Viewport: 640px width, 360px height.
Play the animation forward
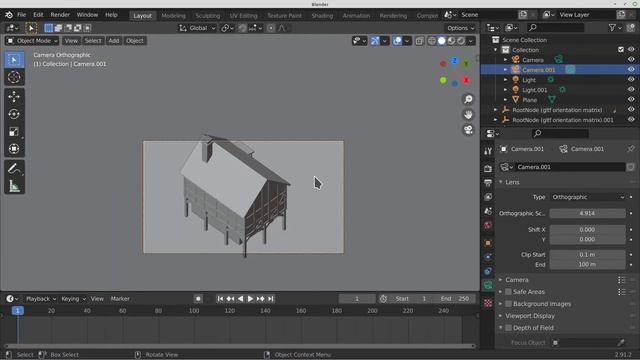(x=250, y=299)
